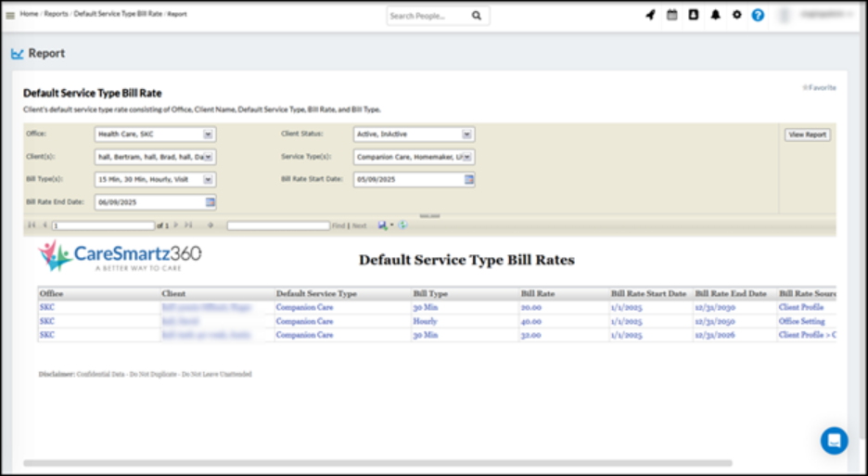The image size is (868, 476).
Task: Click back to parent report arrow
Action: click(x=211, y=225)
